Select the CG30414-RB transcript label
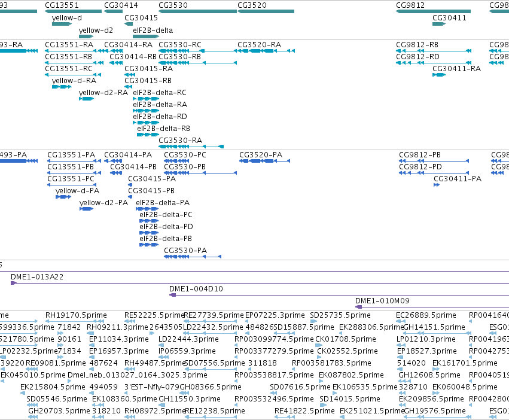Image resolution: width=509 pixels, height=420 pixels. tap(133, 56)
